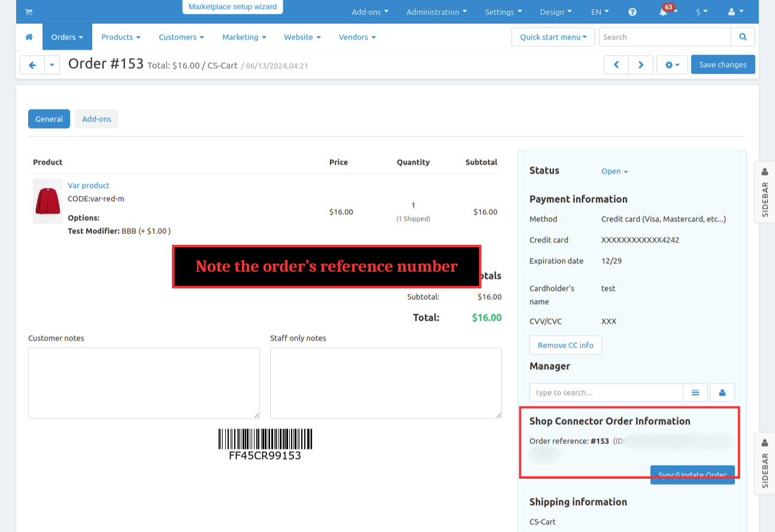Open Quick start menu dropdown

pyautogui.click(x=553, y=37)
